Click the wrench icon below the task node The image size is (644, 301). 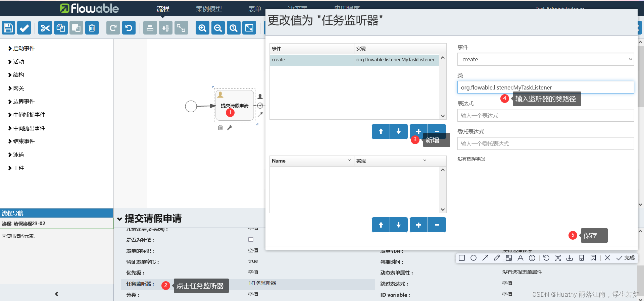click(x=230, y=127)
